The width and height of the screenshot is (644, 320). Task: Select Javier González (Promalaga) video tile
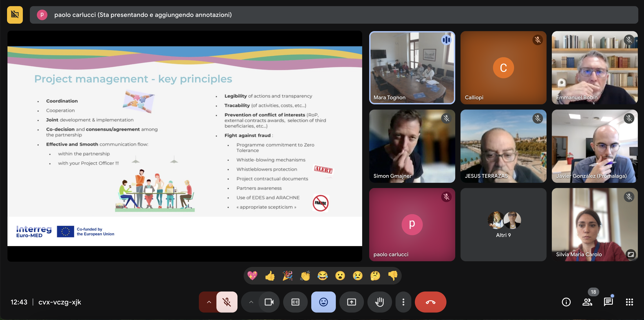coord(594,146)
